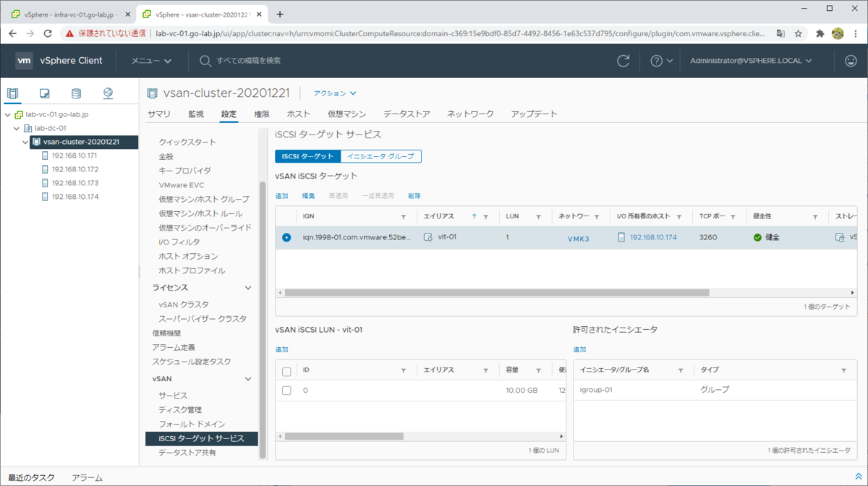This screenshot has width=868, height=486.
Task: Filter the health (健全性) column
Action: pos(815,217)
